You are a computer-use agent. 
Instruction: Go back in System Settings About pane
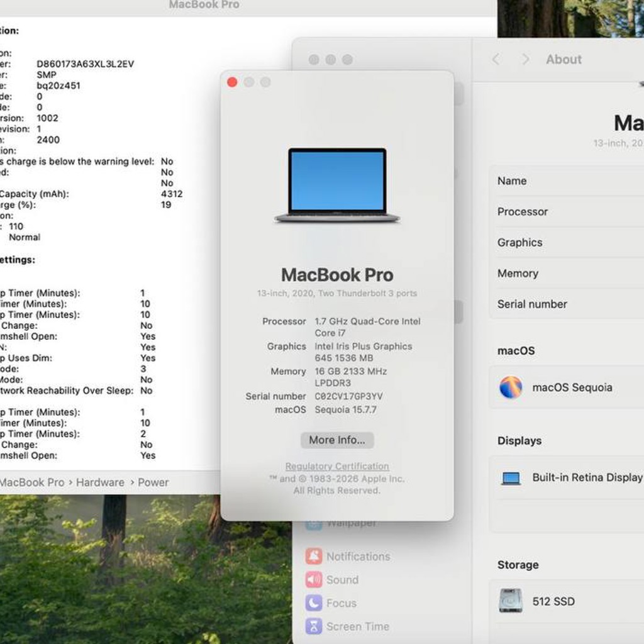(496, 60)
